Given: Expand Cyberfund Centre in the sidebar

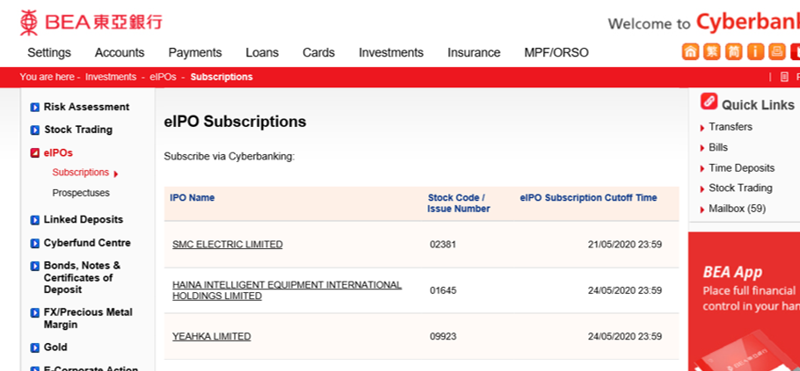Looking at the screenshot, I should [x=87, y=243].
